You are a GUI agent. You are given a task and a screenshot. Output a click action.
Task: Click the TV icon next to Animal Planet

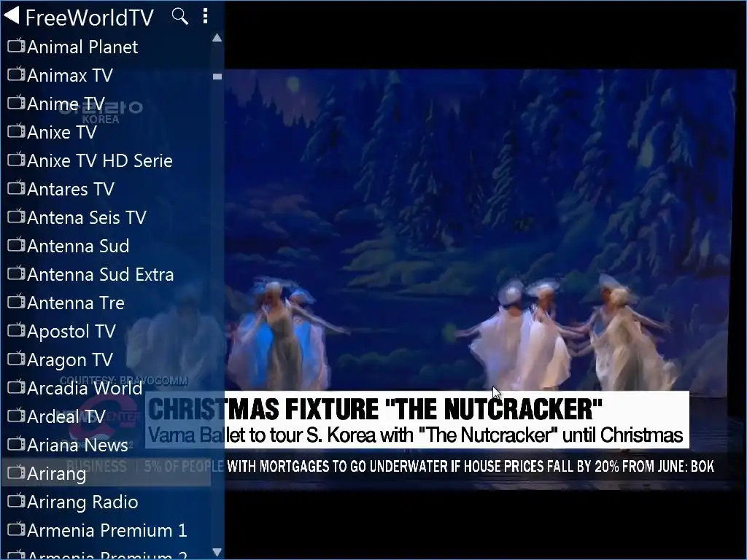[x=16, y=46]
